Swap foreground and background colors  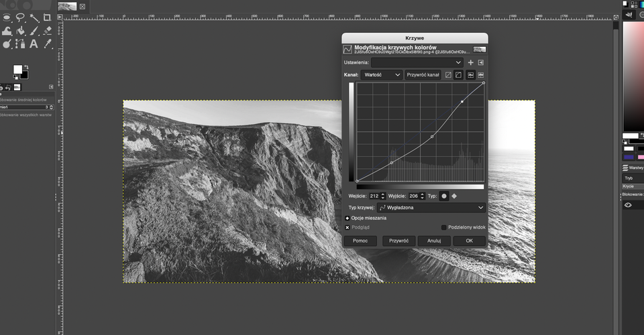pos(26,67)
